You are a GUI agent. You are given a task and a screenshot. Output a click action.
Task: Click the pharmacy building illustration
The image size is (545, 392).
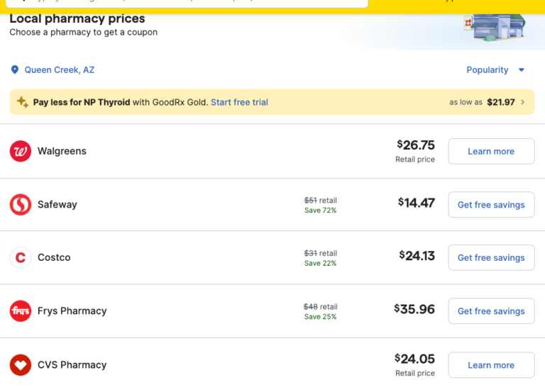click(x=495, y=27)
